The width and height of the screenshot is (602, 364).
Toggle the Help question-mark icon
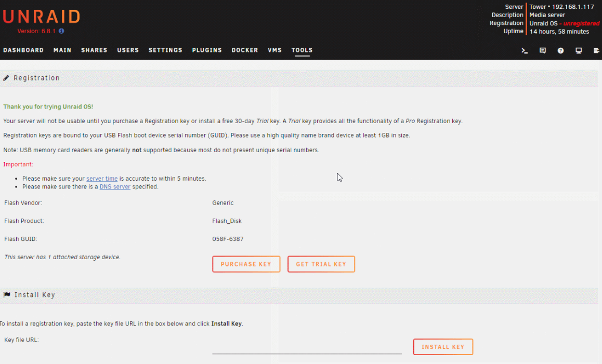point(560,51)
